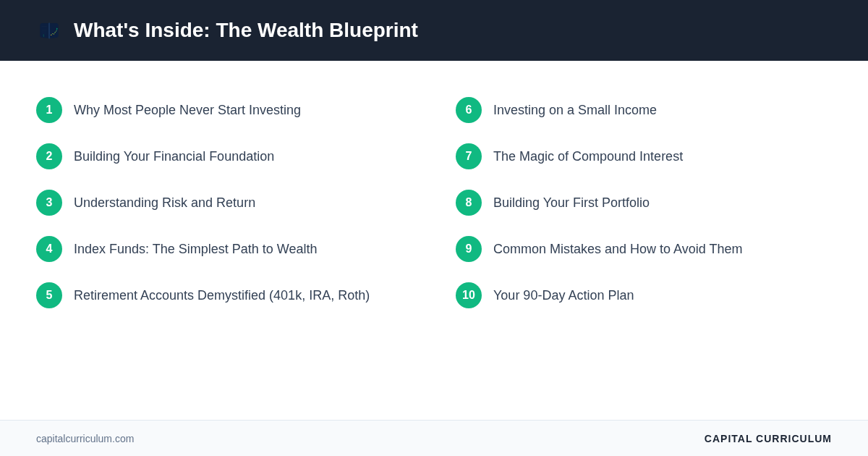Click the book logo icon in header
Viewport: 868px width, 456px height.
pyautogui.click(x=49, y=30)
